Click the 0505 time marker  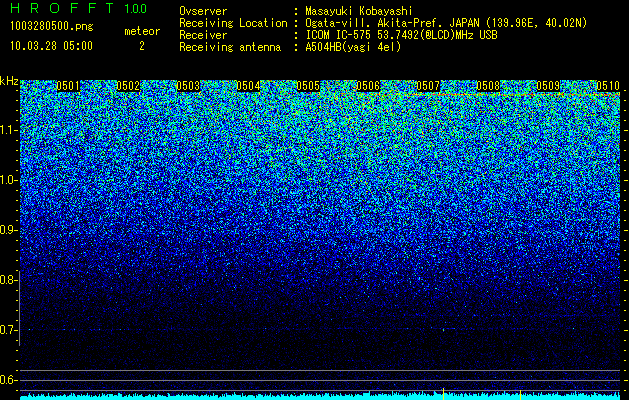click(x=308, y=86)
